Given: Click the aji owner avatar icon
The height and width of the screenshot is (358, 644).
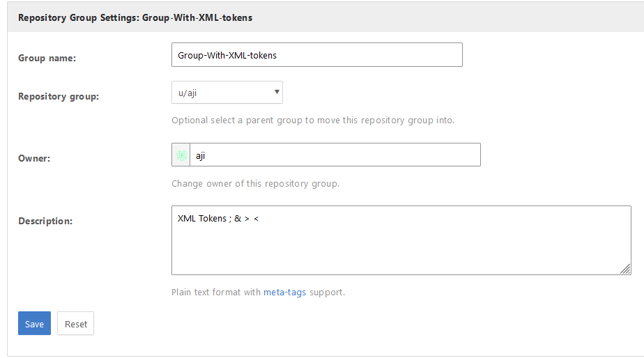Looking at the screenshot, I should coord(181,155).
